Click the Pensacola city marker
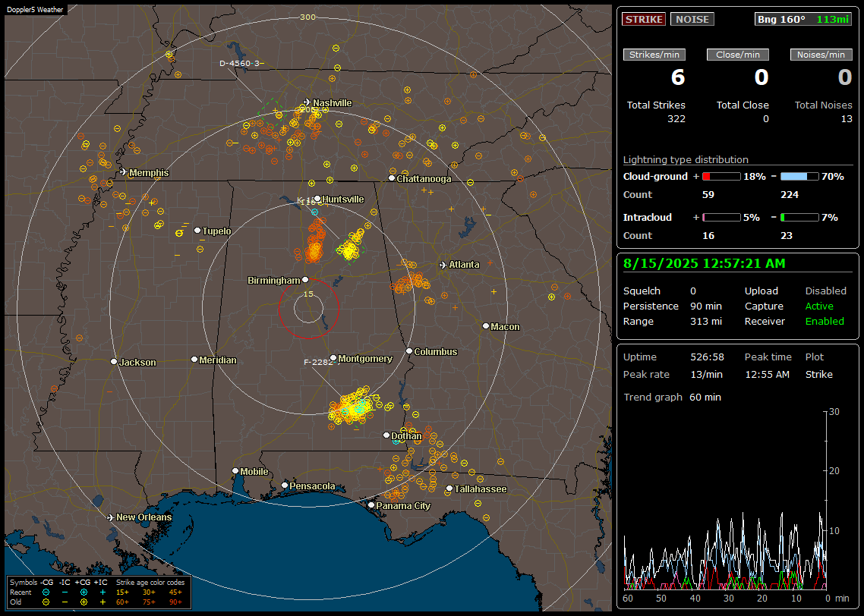This screenshot has height=616, width=864. [x=284, y=486]
